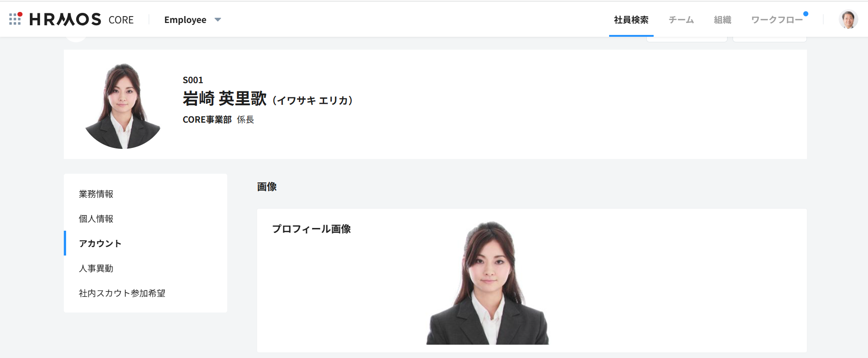Screen dimensions: 868x358
Task: Click the employee name 岩崎 英里歌
Action: click(x=224, y=98)
